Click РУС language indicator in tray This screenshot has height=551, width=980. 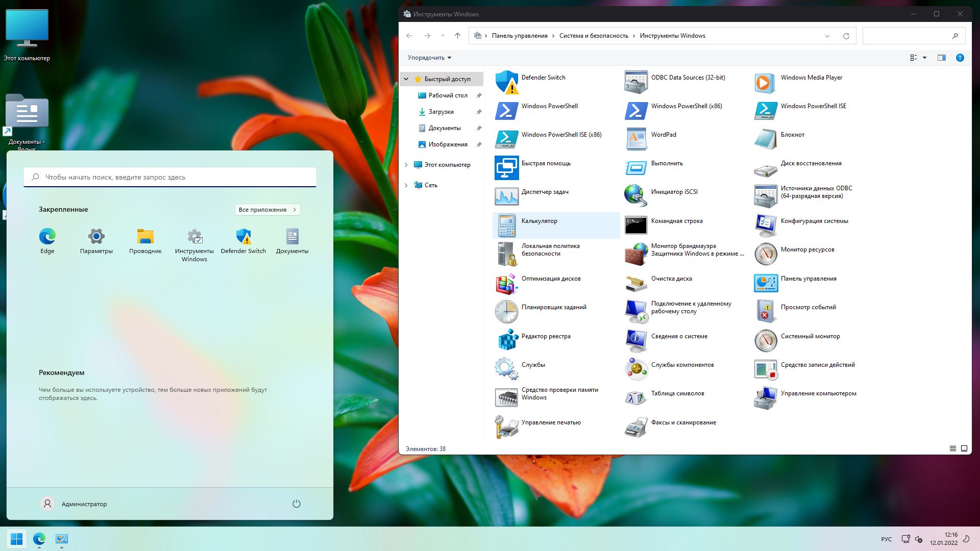[x=887, y=539]
